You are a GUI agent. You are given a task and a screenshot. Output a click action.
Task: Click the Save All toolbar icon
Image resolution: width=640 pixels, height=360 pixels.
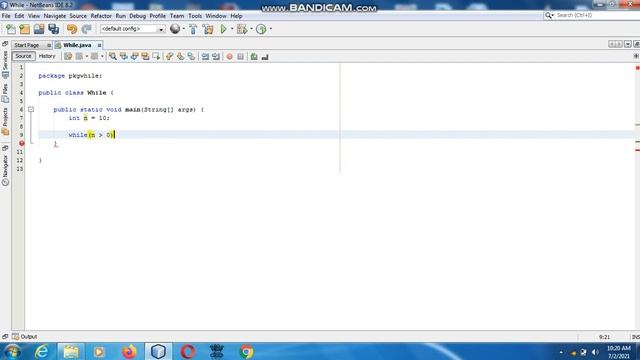[53, 29]
